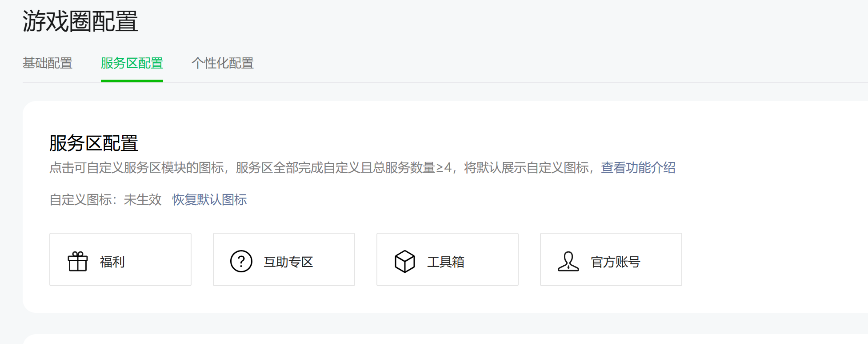The height and width of the screenshot is (344, 868).
Task: Select the 官方账号 text label
Action: tap(616, 262)
